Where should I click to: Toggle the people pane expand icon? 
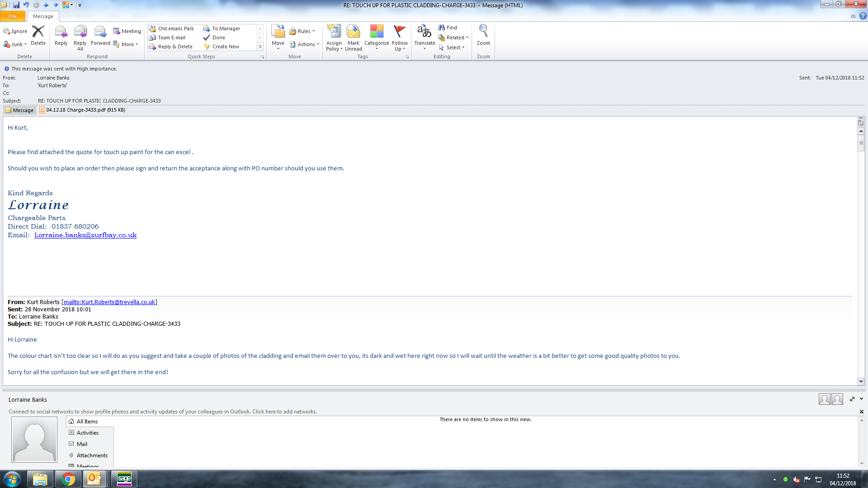coord(852,399)
